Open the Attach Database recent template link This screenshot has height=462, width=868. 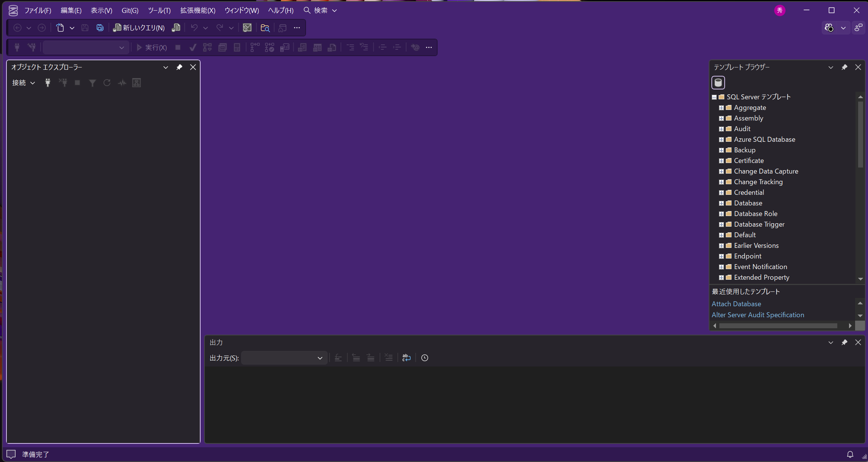(x=736, y=304)
